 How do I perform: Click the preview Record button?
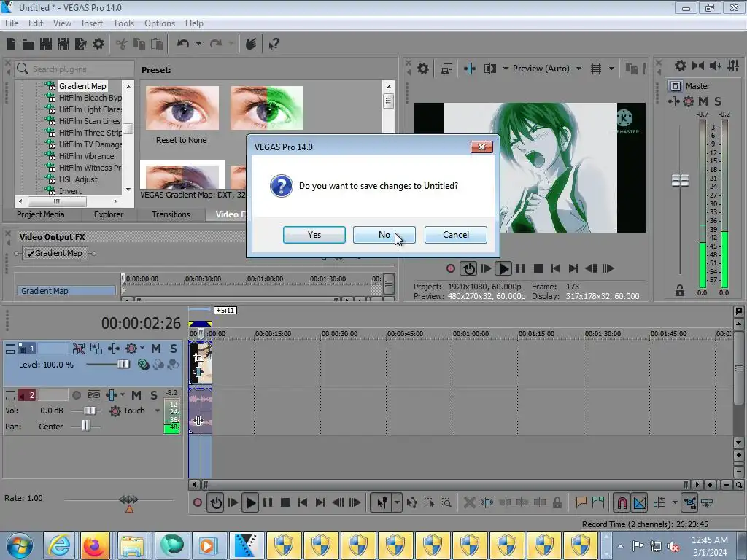click(x=450, y=268)
